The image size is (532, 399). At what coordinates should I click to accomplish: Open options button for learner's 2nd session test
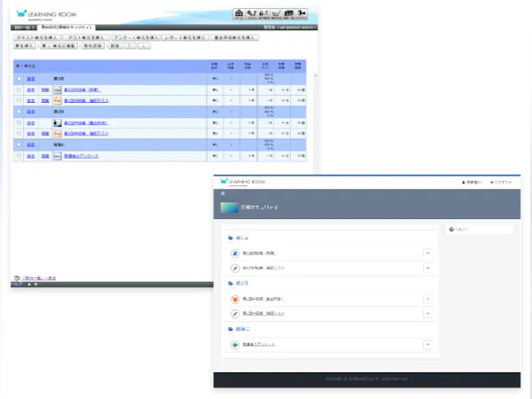[428, 314]
